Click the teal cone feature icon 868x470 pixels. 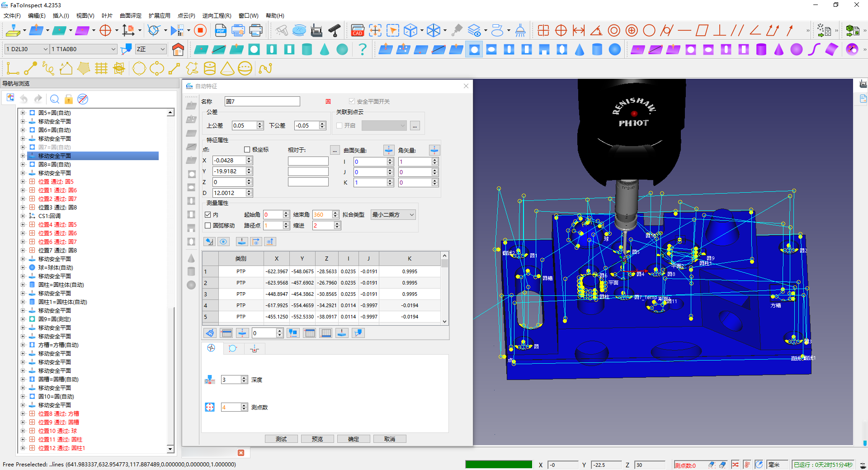tap(325, 49)
